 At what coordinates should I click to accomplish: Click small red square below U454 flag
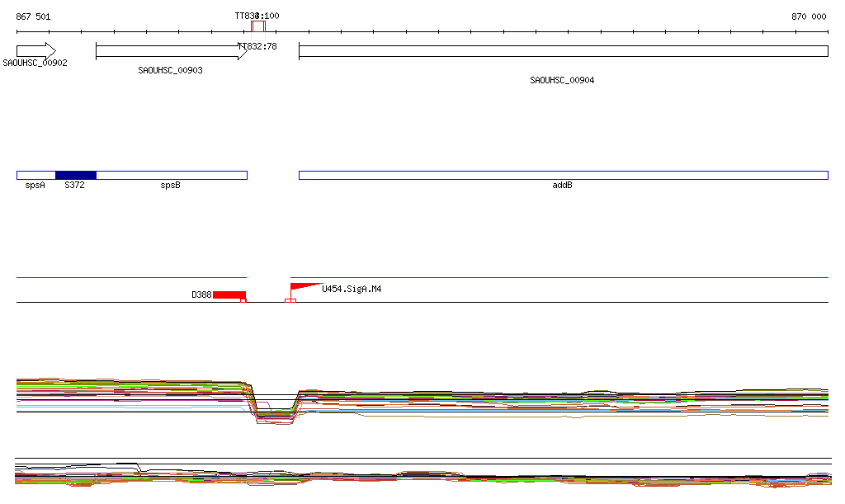pos(290,301)
